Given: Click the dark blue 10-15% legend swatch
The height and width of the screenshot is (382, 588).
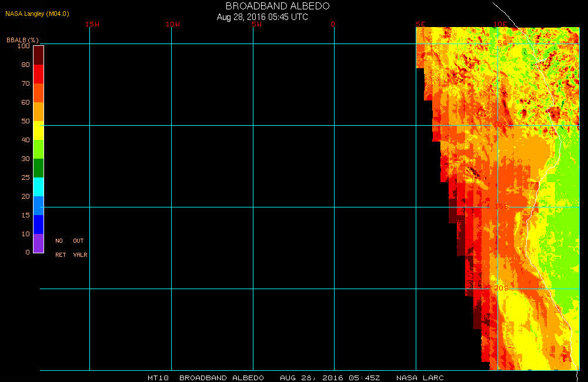Looking at the screenshot, I should point(38,224).
